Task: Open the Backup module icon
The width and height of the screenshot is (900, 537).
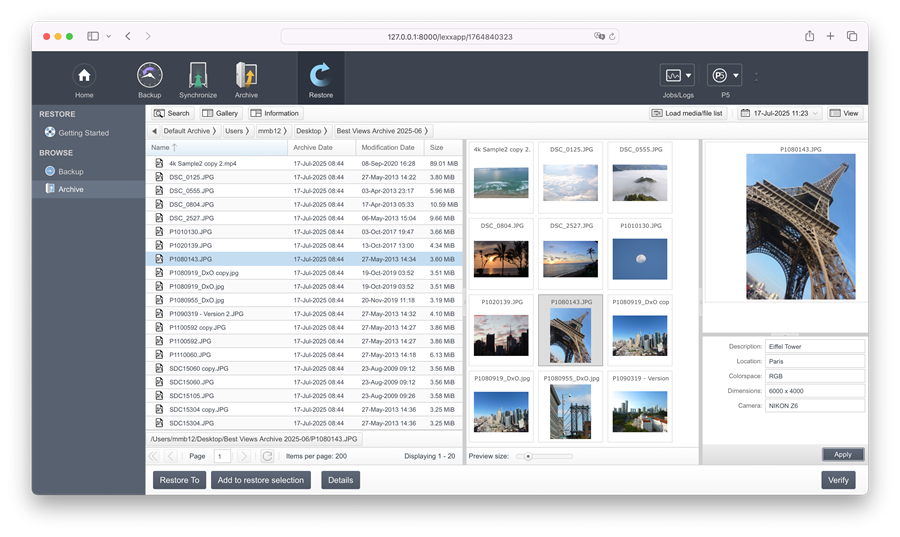Action: click(149, 77)
